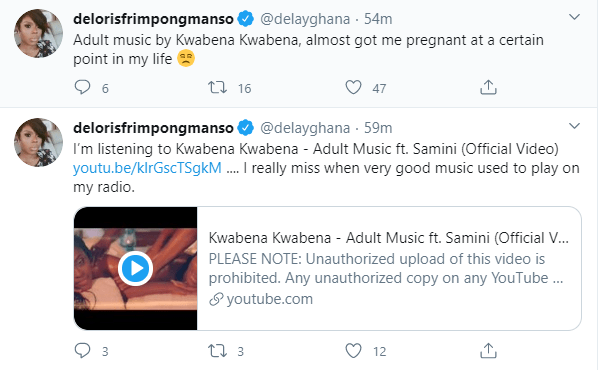
Task: Reply to the tweet posted 59m ago
Action: pyautogui.click(x=83, y=350)
